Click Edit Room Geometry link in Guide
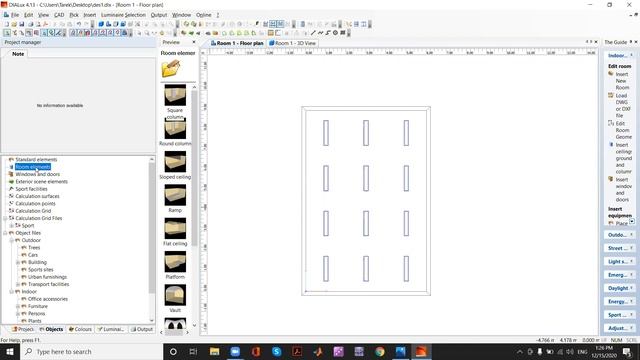The width and height of the screenshot is (640, 360). tap(623, 130)
